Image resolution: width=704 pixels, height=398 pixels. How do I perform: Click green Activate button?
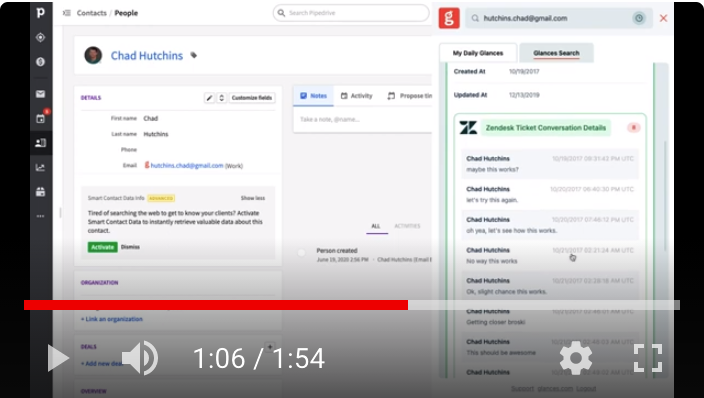coord(102,247)
